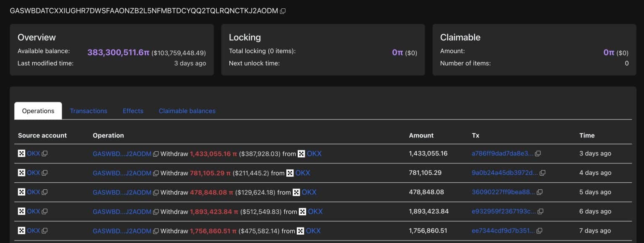Copy the GASWBD...J2AODM address in first operation row
Image resolution: width=644 pixels, height=243 pixels.
tap(156, 153)
